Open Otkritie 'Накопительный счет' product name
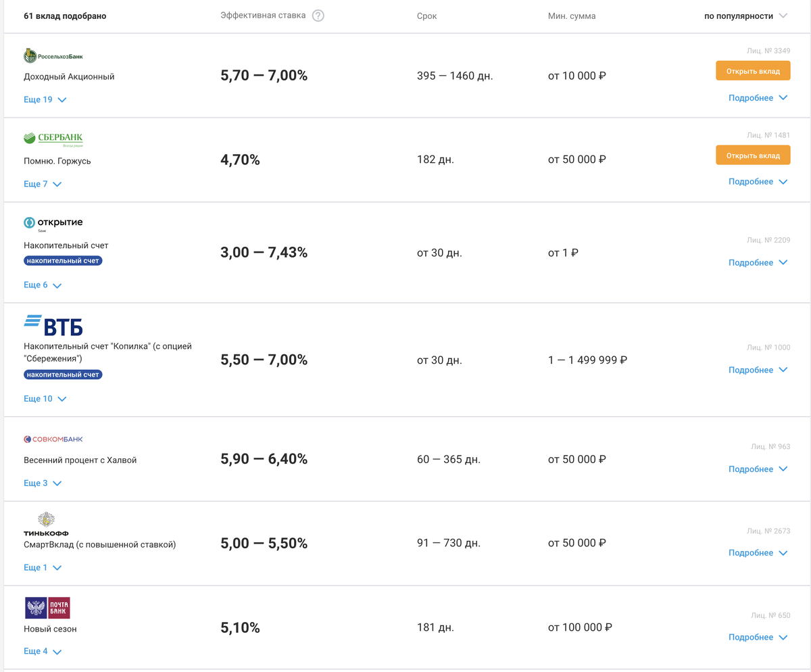This screenshot has width=811, height=672. click(x=66, y=246)
